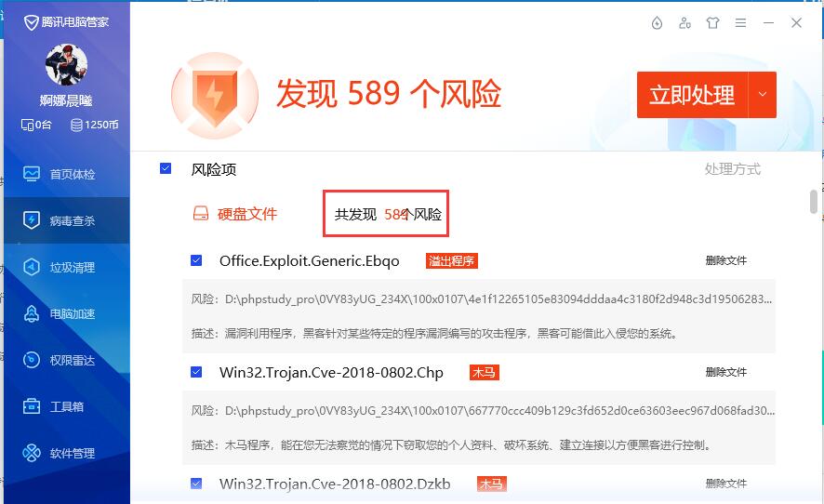824x504 pixels.
Task: Click the 1250币 coin balance text
Action: tap(101, 125)
